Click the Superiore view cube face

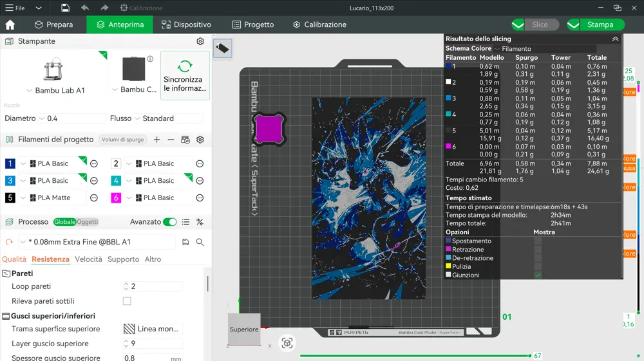pos(244,329)
